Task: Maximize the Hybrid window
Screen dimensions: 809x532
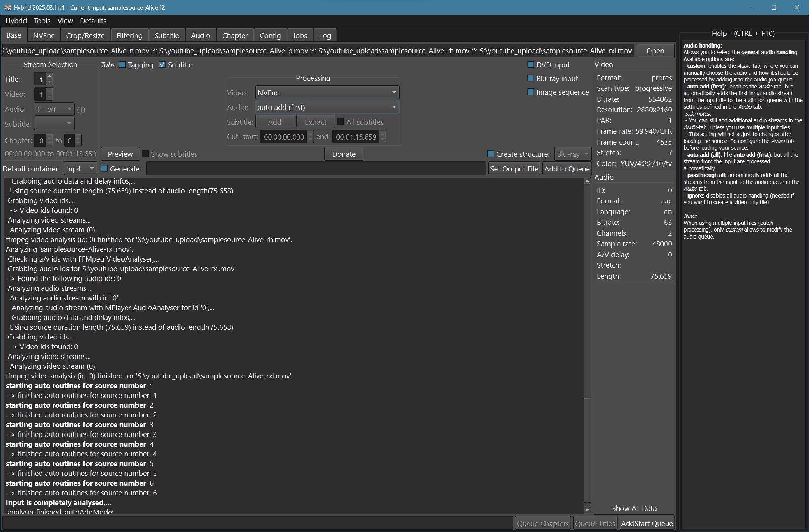Action: pyautogui.click(x=774, y=7)
